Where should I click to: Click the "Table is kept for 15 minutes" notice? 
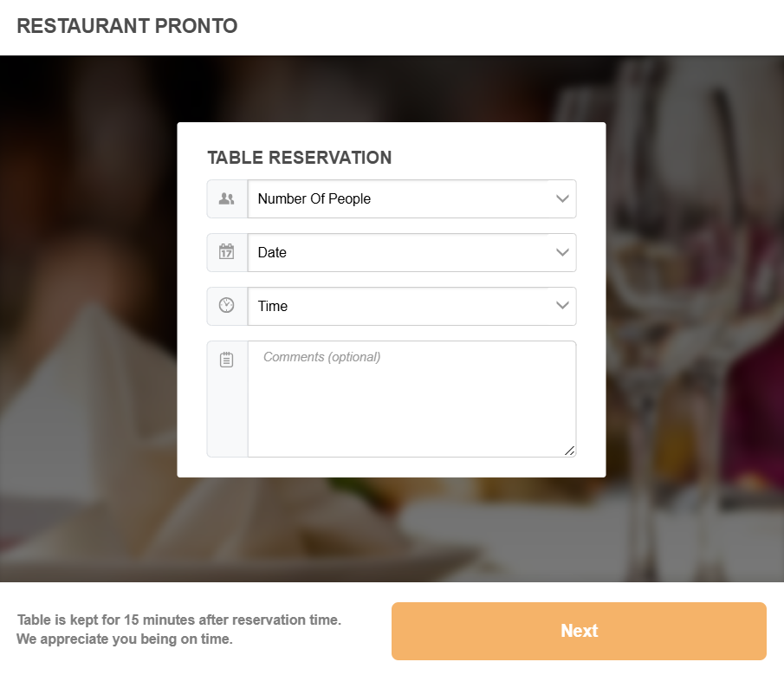click(178, 620)
